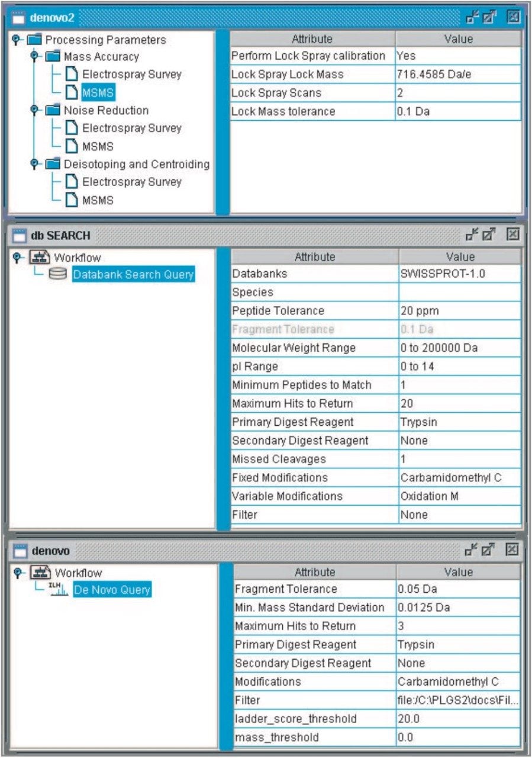The height and width of the screenshot is (758, 532).
Task: Click Attribute column header in db SEARCH table
Action: [315, 257]
